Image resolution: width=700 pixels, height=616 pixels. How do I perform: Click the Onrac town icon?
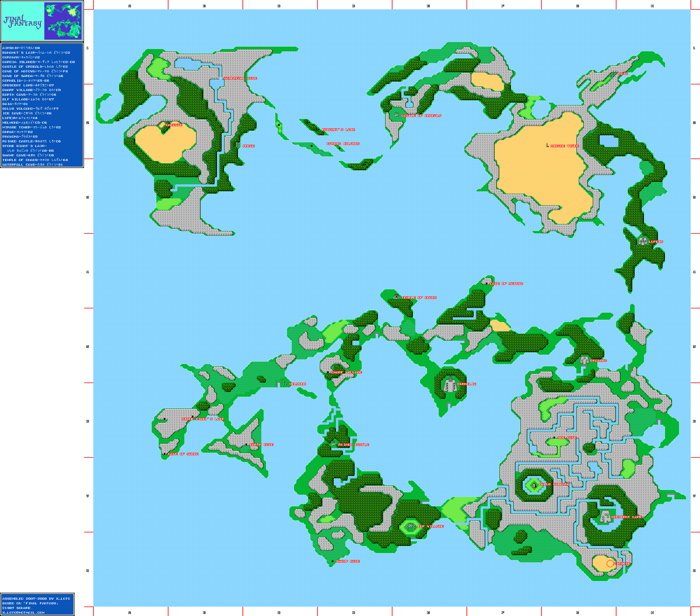point(238,145)
